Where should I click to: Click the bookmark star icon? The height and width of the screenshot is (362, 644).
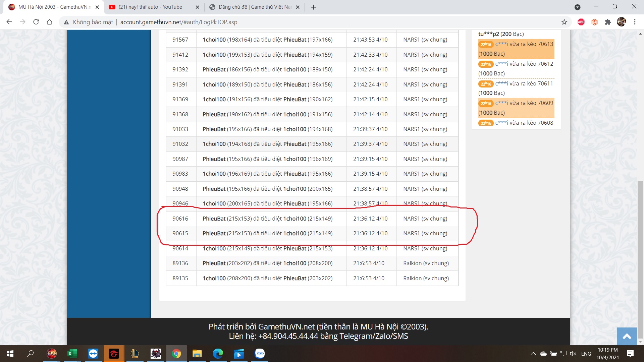[x=564, y=22]
